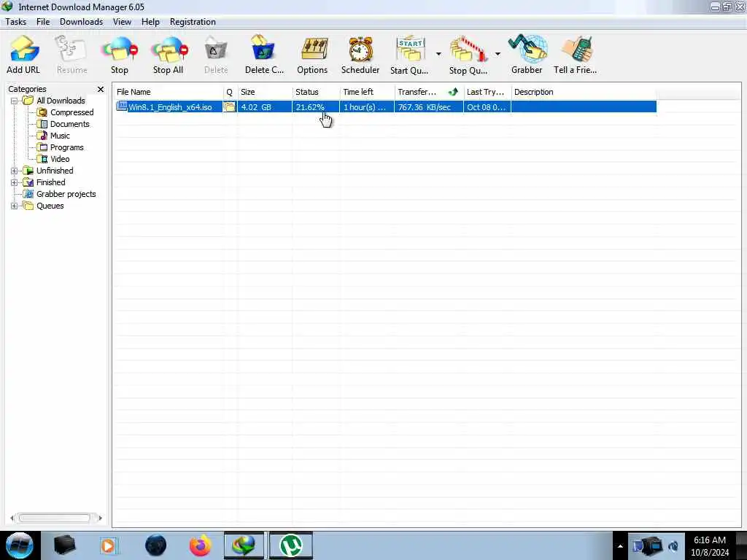
Task: Switch to uTorrent in the taskbar
Action: [x=291, y=545]
